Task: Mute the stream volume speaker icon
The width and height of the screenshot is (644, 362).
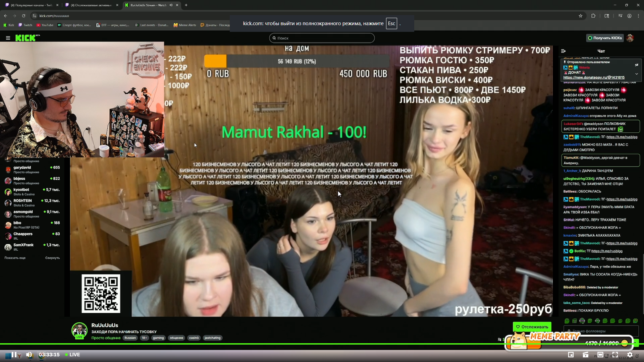Action: coord(29,355)
